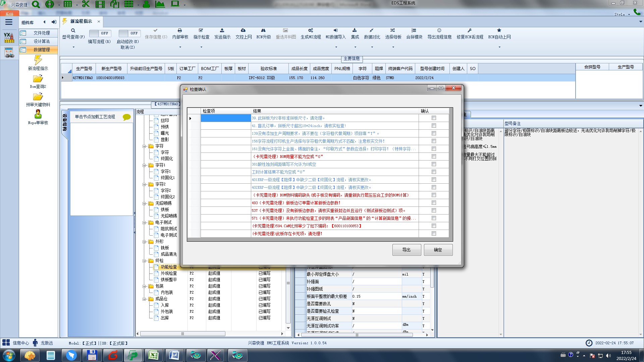Open the Bom查询2 folder icon
The width and height of the screenshot is (644, 362).
tap(38, 79)
